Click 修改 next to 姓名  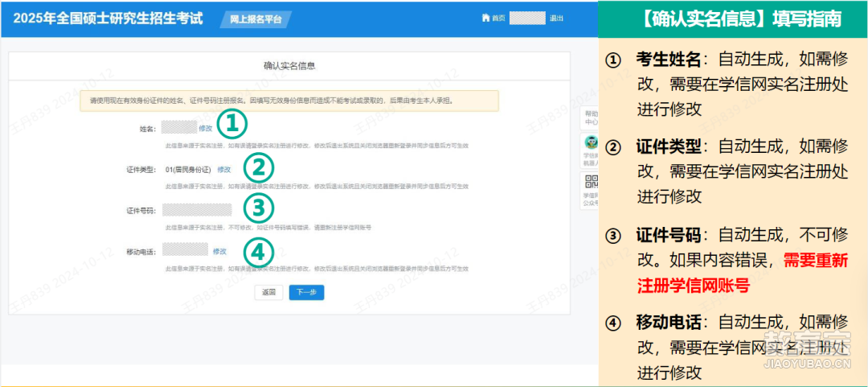206,128
